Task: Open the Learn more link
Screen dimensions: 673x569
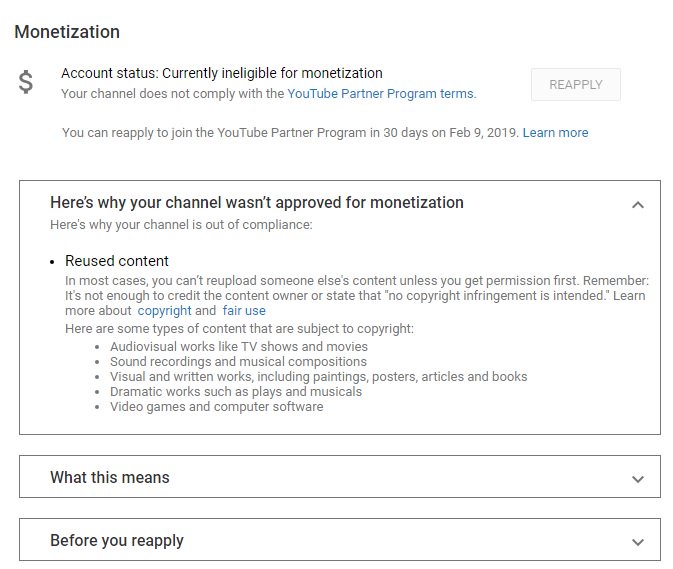Action: coord(555,133)
